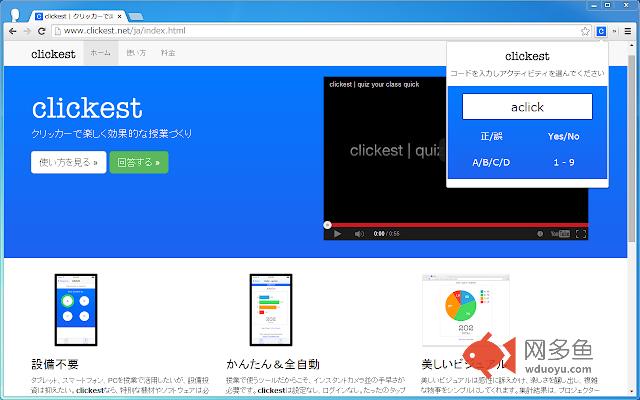640x400 pixels.
Task: Click the code input field containing aclick
Action: (527, 107)
